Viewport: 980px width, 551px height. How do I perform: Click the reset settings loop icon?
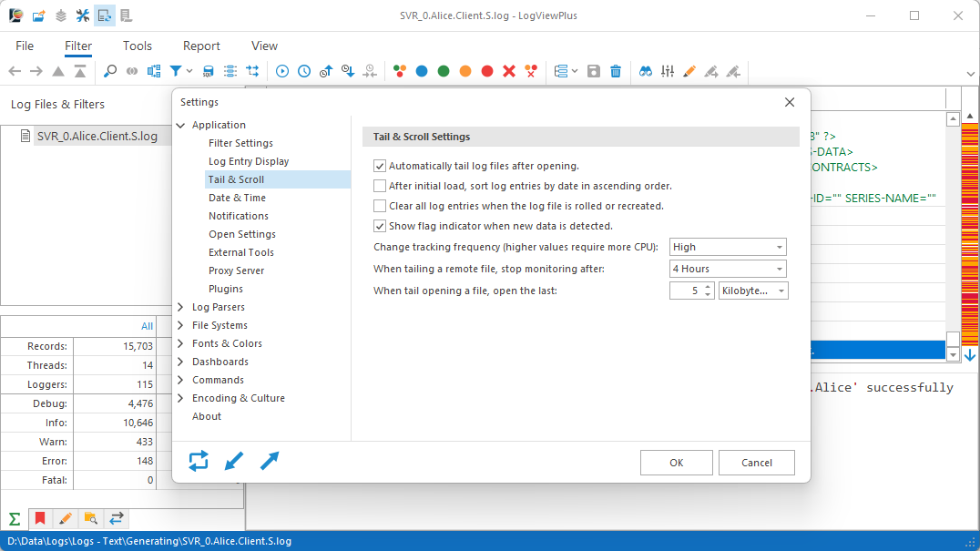199,461
